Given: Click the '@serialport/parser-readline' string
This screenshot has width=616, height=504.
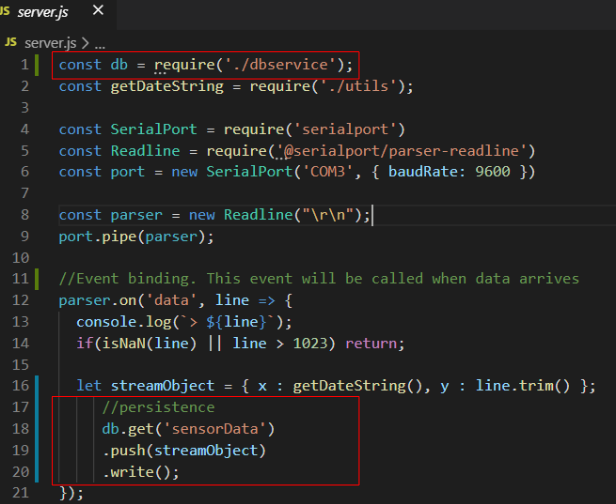Looking at the screenshot, I should coord(402,151).
